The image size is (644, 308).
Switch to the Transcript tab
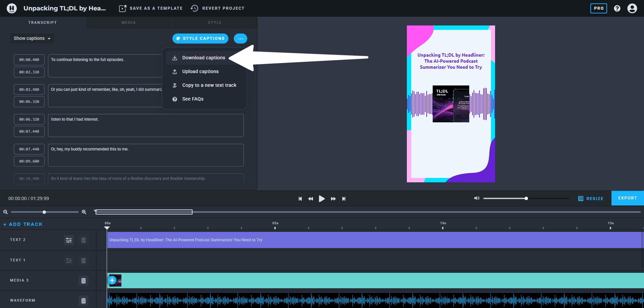click(x=43, y=22)
